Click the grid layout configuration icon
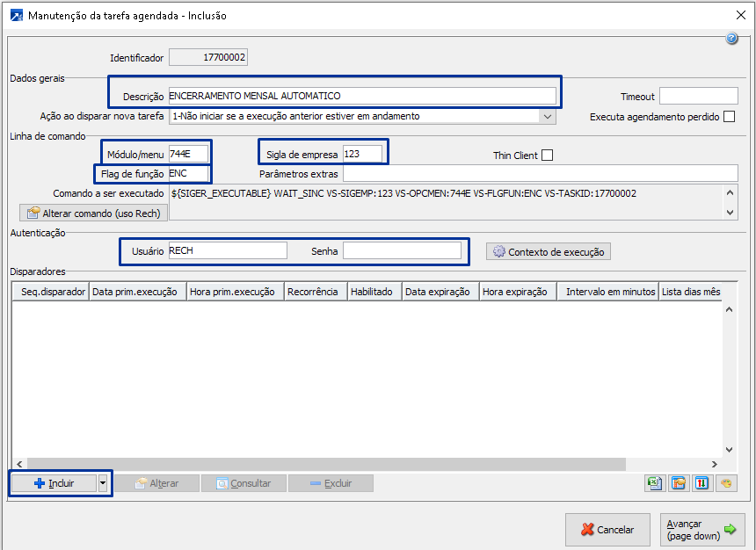756x550 pixels. [679, 483]
